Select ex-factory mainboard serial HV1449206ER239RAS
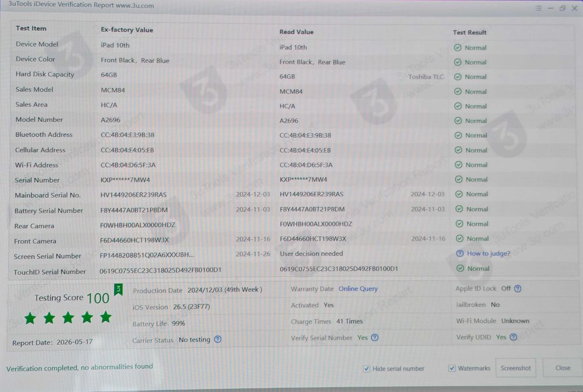Image resolution: width=583 pixels, height=392 pixels. click(134, 195)
